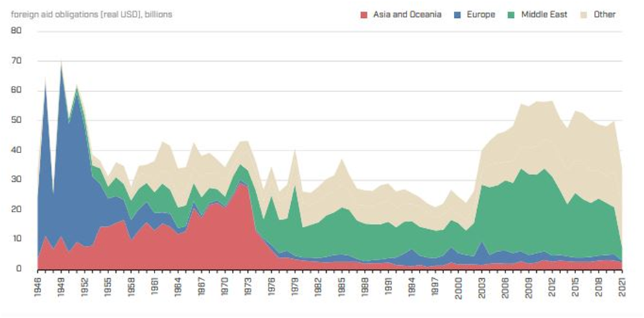Screen dimensions: 644x318
Task: Click the 40 value on y-axis
Action: (x=17, y=150)
